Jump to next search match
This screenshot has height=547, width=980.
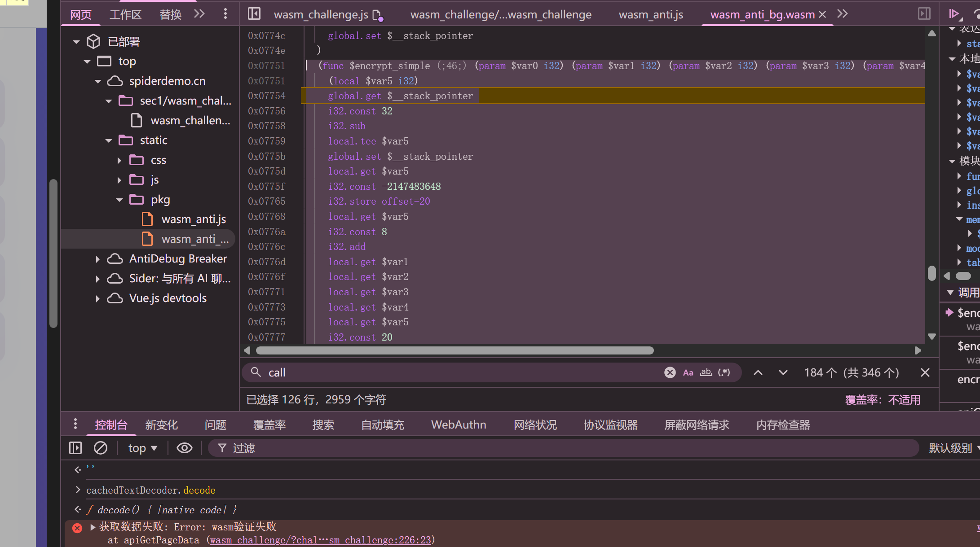pos(783,372)
